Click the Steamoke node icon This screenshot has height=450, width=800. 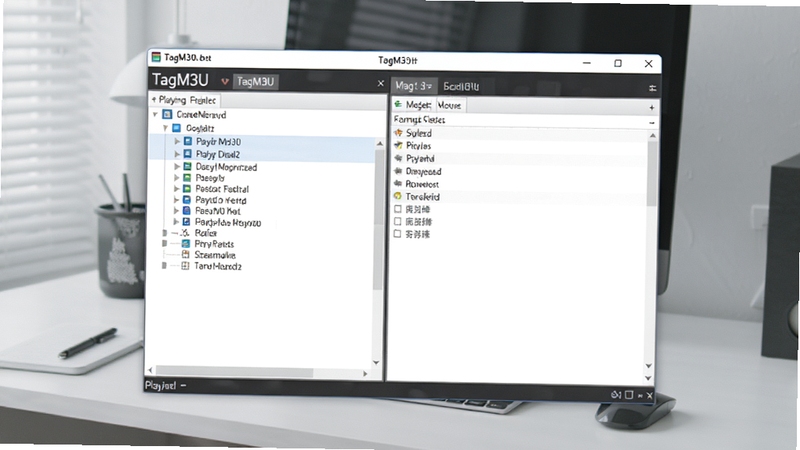pyautogui.click(x=185, y=255)
